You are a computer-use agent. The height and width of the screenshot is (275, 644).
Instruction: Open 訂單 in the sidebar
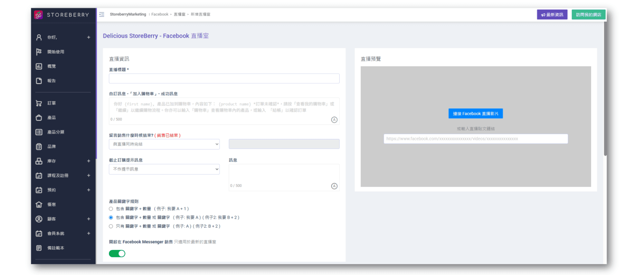coord(52,103)
